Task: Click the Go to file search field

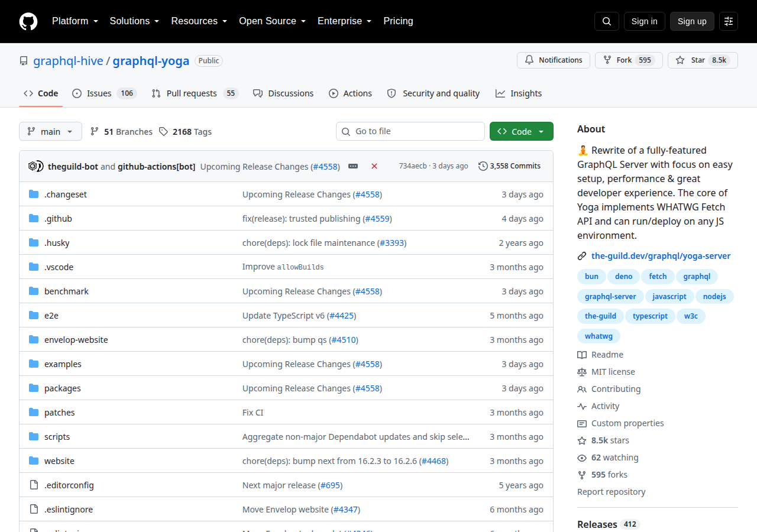Action: pos(410,131)
